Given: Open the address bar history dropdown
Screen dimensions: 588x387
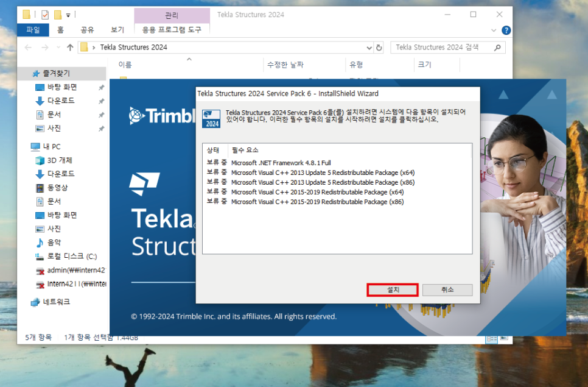Looking at the screenshot, I should tap(369, 48).
